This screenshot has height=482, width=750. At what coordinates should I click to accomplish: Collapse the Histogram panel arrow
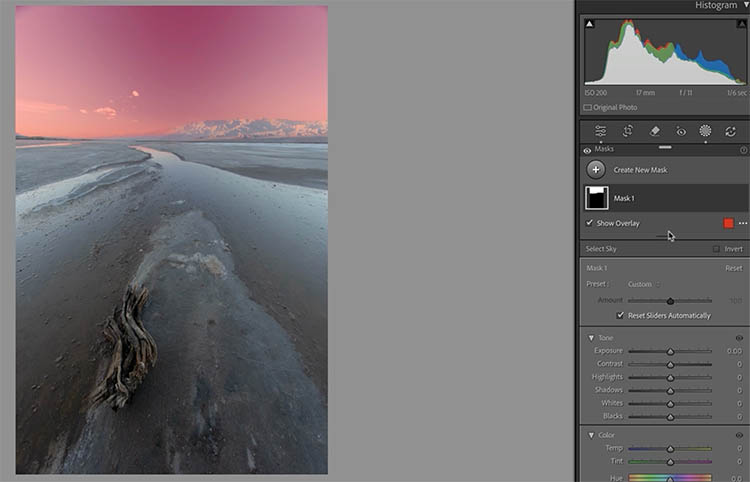(x=746, y=5)
